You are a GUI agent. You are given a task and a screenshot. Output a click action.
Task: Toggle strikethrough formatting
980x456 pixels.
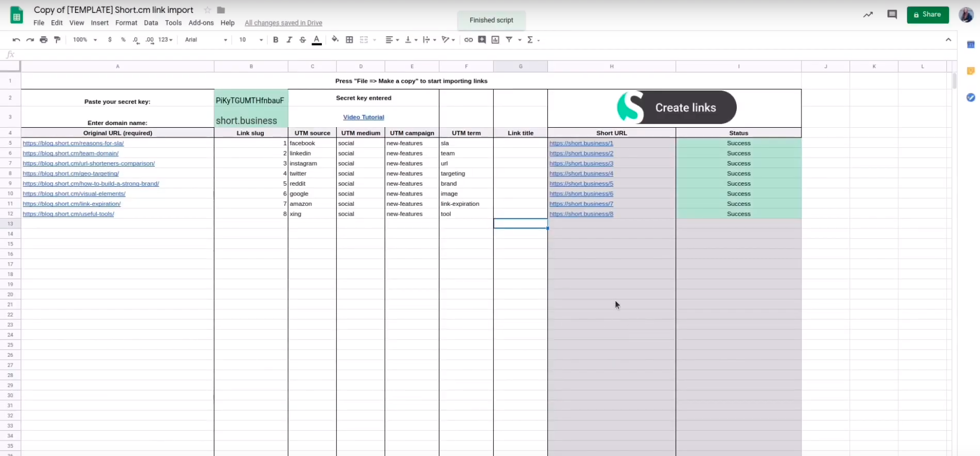click(x=303, y=40)
